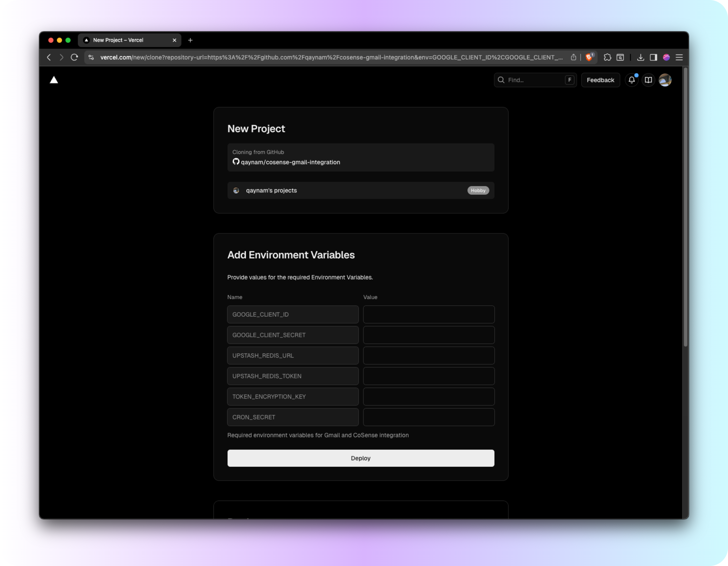The height and width of the screenshot is (566, 728).
Task: Toggle the browser sidebar panel
Action: (653, 57)
